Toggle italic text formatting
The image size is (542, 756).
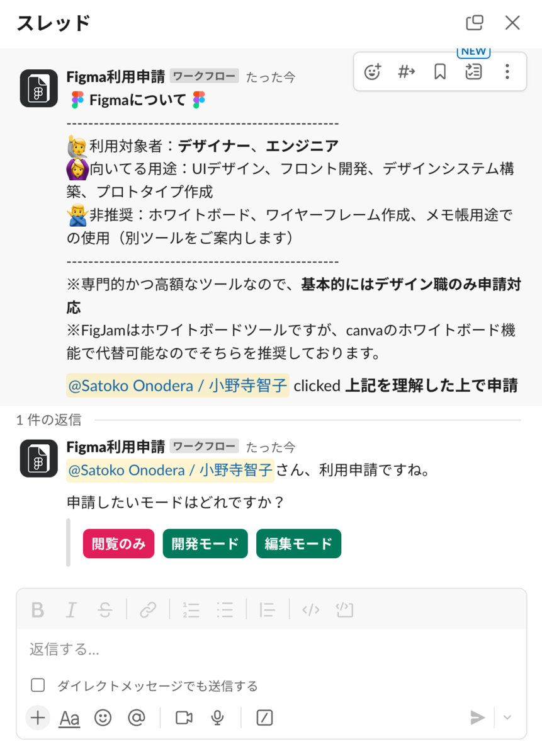(x=71, y=610)
